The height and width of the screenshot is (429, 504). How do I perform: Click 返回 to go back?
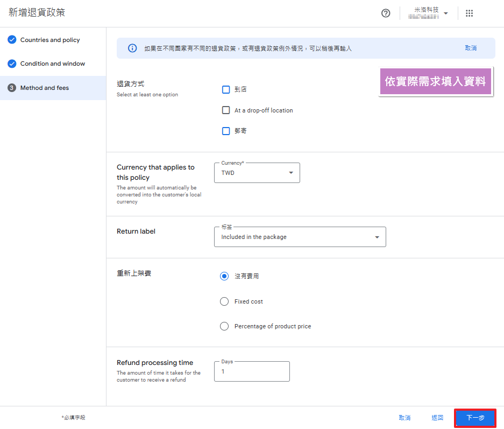click(437, 418)
